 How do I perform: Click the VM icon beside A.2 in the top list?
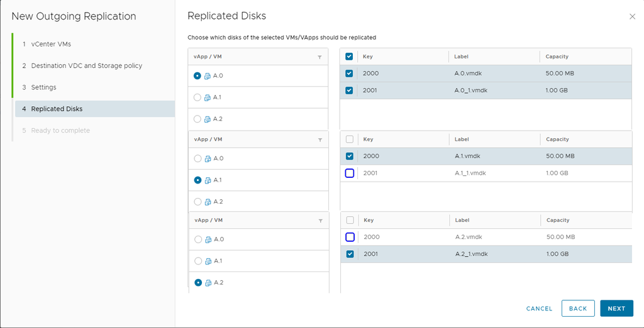click(208, 119)
